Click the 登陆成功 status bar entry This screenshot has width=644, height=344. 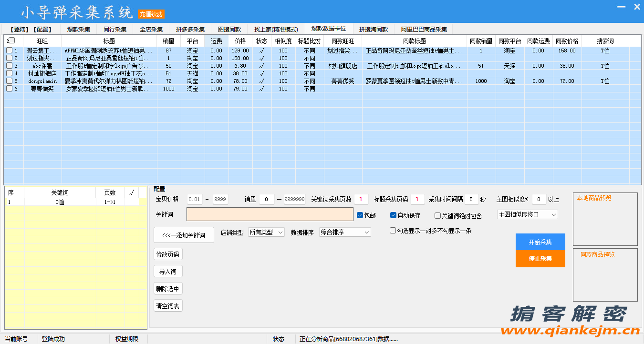pyautogui.click(x=53, y=339)
